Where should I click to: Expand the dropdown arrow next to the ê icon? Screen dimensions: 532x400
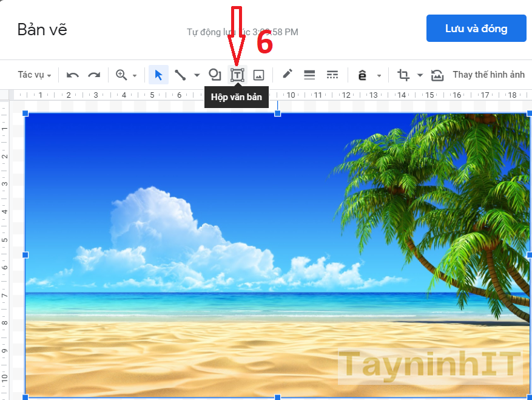click(x=379, y=76)
